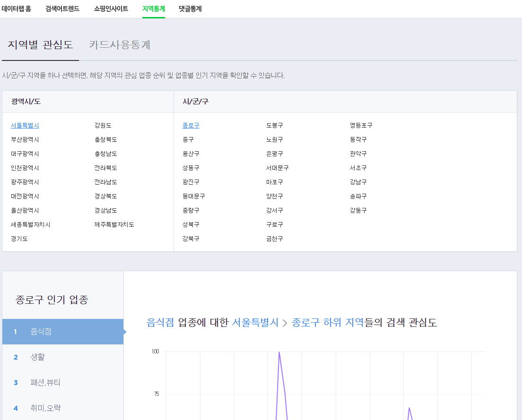Select 광진구 district
This screenshot has width=522, height=420.
tap(191, 182)
